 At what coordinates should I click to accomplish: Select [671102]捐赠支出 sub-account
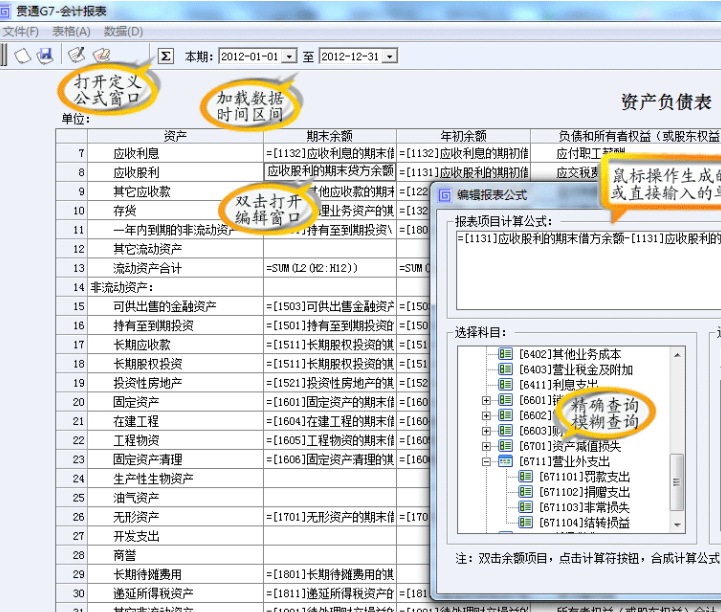(x=584, y=492)
